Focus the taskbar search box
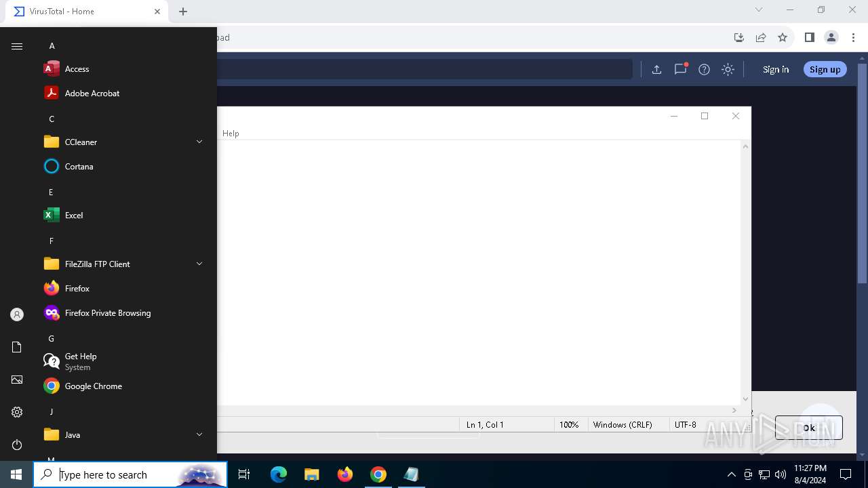 [x=130, y=474]
